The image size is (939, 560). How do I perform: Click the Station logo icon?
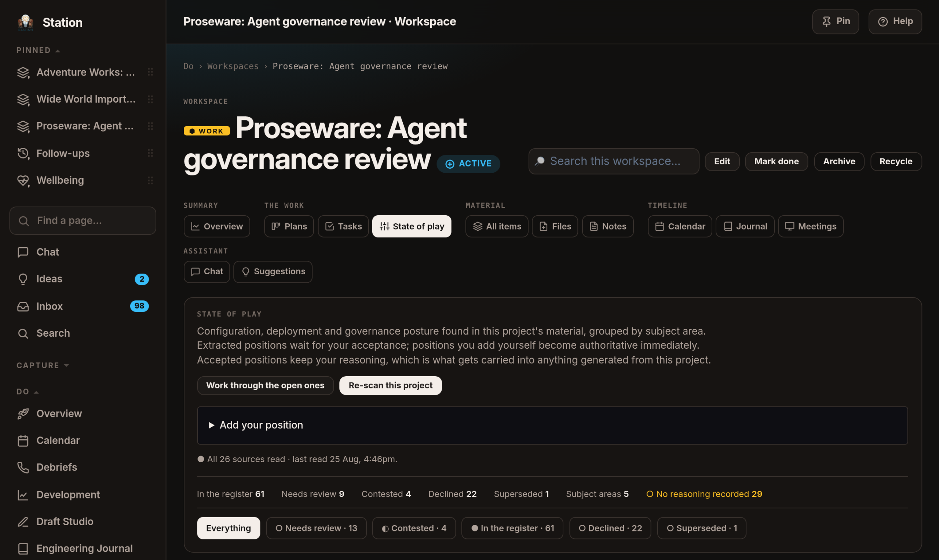tap(26, 22)
